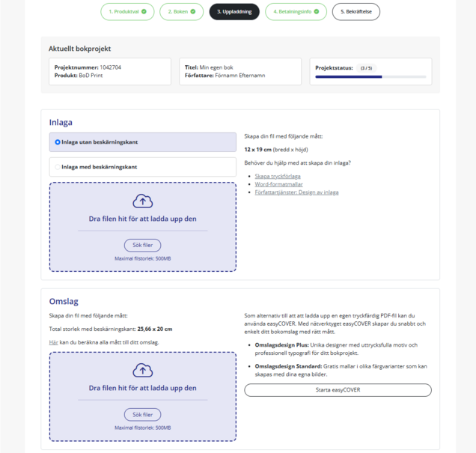Click the Projektstatus progress bar
The image size is (476, 453).
click(370, 77)
